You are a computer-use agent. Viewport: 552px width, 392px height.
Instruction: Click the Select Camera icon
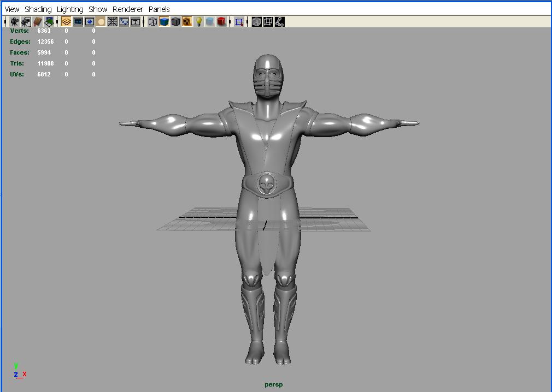(x=14, y=22)
